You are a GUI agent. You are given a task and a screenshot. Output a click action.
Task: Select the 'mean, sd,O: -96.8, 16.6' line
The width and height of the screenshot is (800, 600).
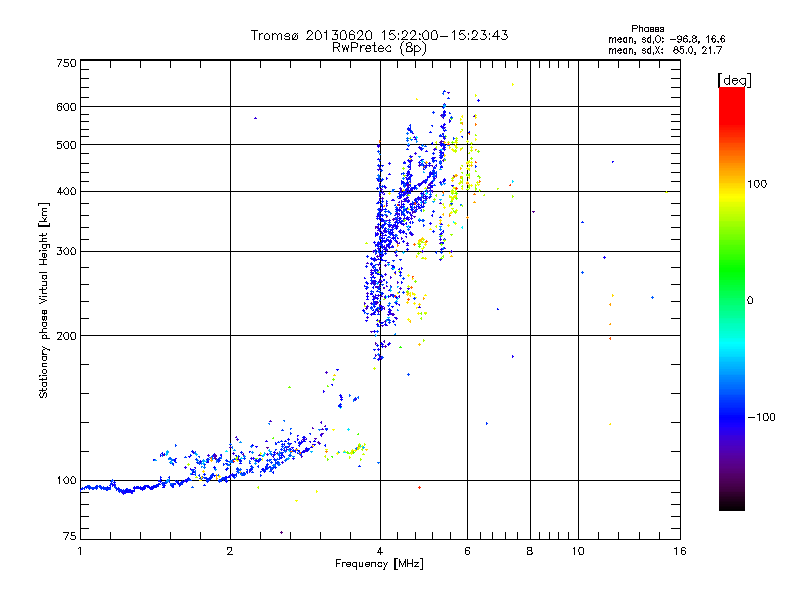tap(666, 39)
